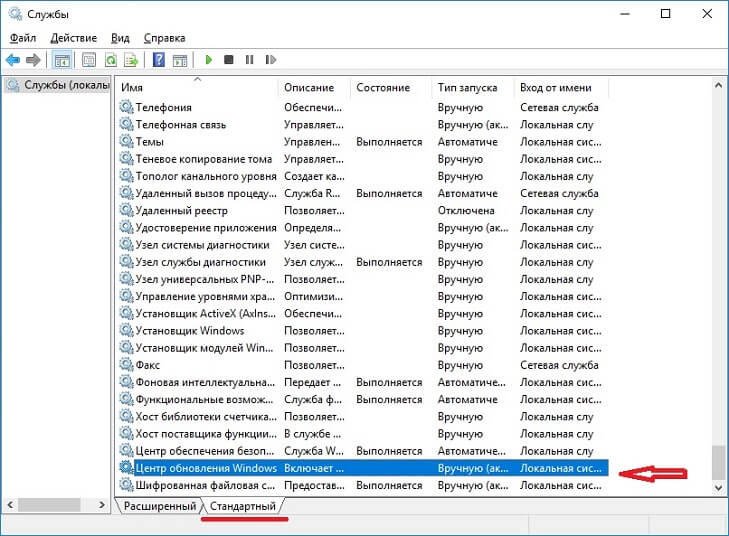Select Службы (локальные) tree node
729x536 pixels.
click(58, 85)
